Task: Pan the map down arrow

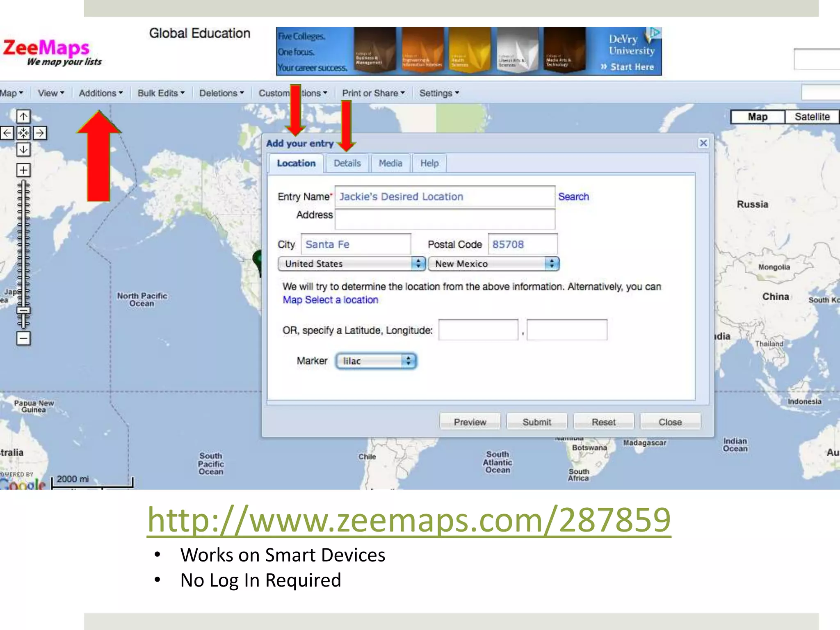Action: (x=23, y=149)
